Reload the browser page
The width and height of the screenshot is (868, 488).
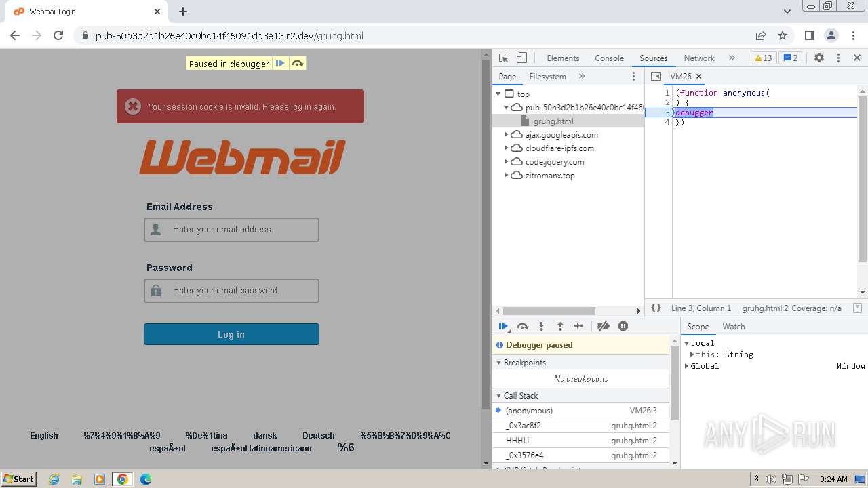[x=58, y=35]
